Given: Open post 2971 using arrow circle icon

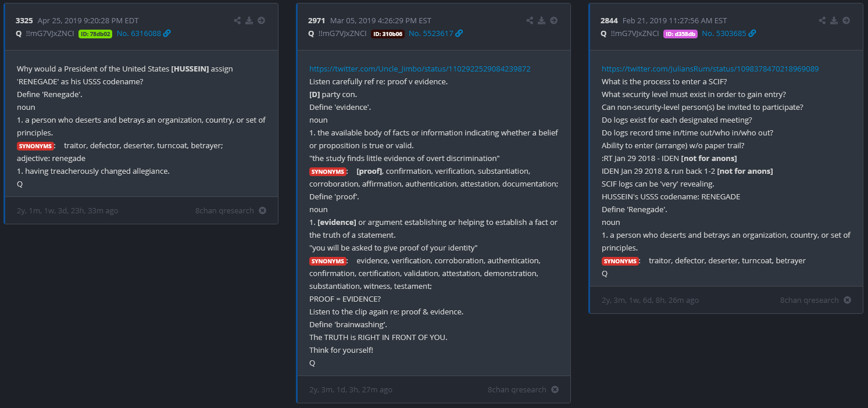Looking at the screenshot, I should click(553, 20).
